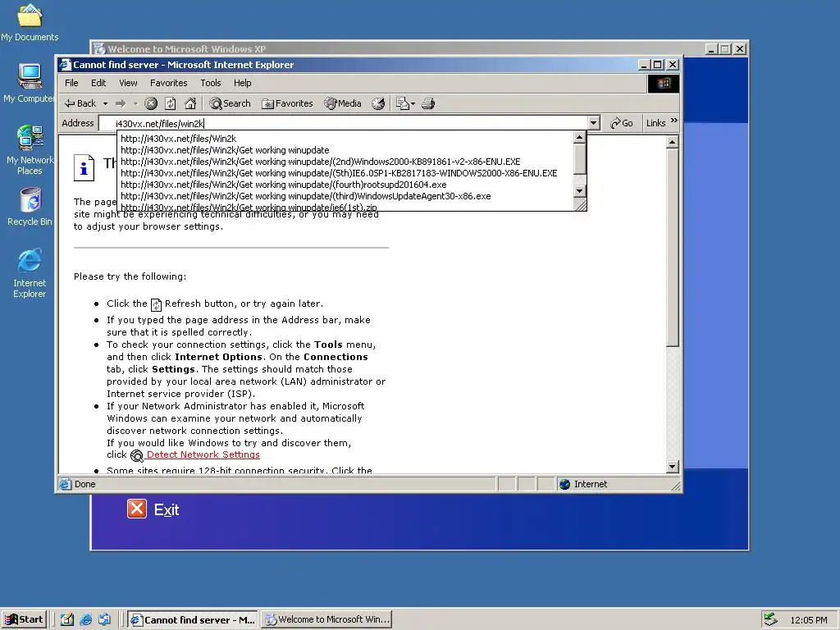840x630 pixels.
Task: Select My Network Places desktop icon
Action: coord(30,150)
